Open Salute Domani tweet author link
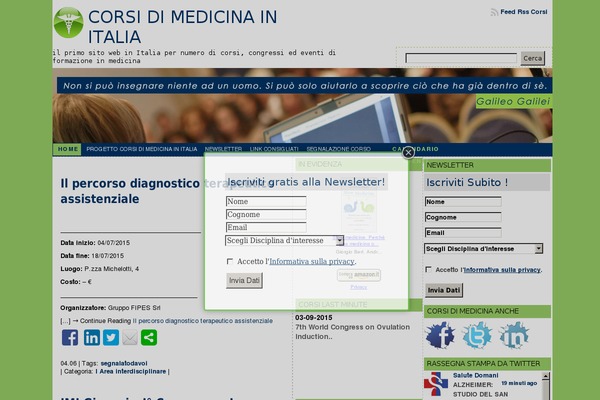 pos(476,375)
